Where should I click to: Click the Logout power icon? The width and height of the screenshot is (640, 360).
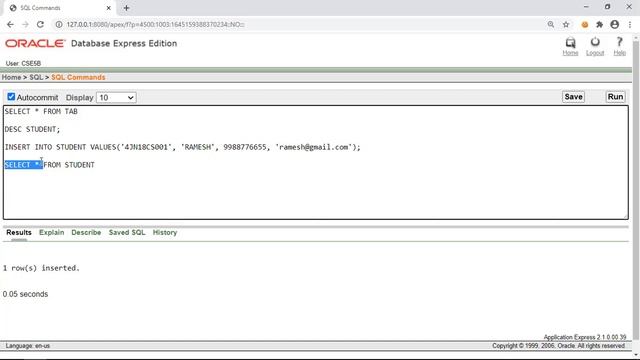pyautogui.click(x=595, y=42)
